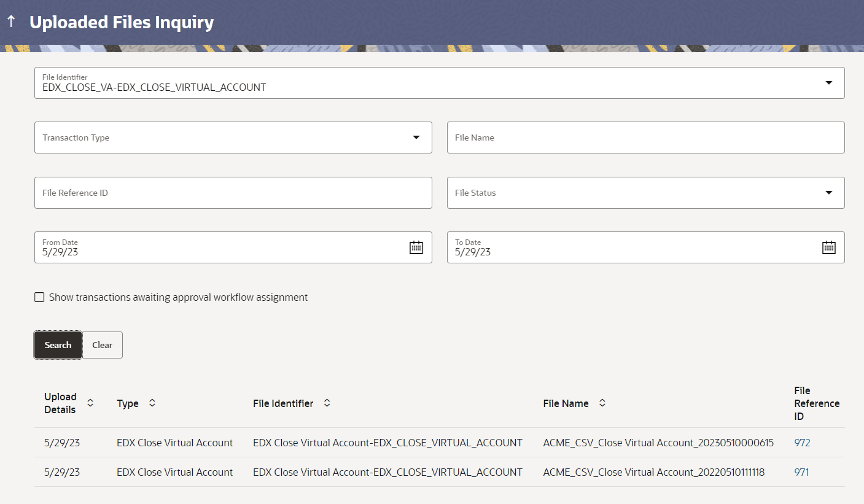This screenshot has height=504, width=864.
Task: Click the From Date field value
Action: pyautogui.click(x=60, y=252)
